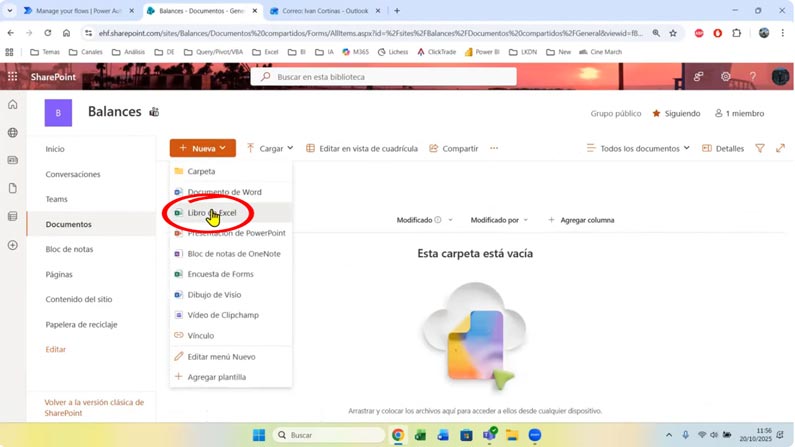This screenshot has height=447, width=795.
Task: Click the 1 miembro link
Action: tap(739, 113)
